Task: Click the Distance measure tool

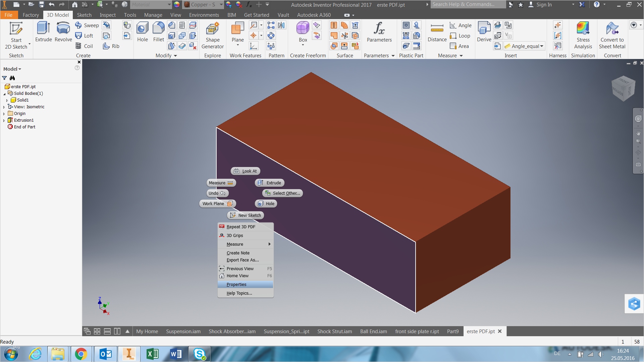Action: tap(437, 32)
